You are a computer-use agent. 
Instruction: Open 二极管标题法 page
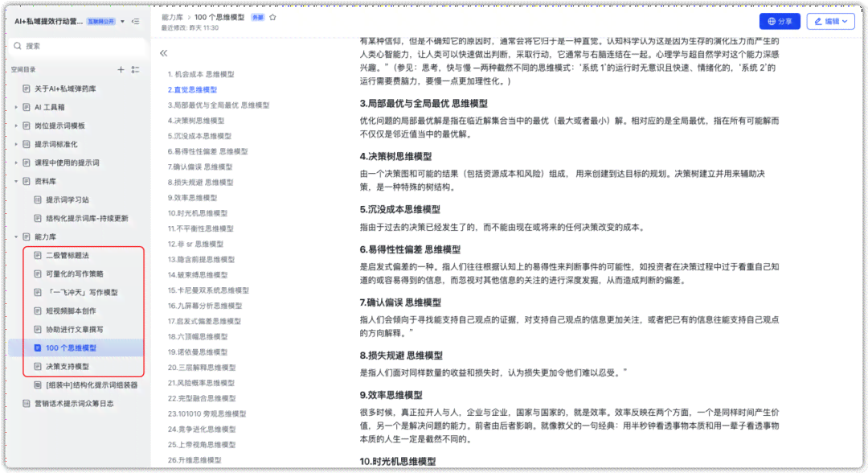coord(67,255)
